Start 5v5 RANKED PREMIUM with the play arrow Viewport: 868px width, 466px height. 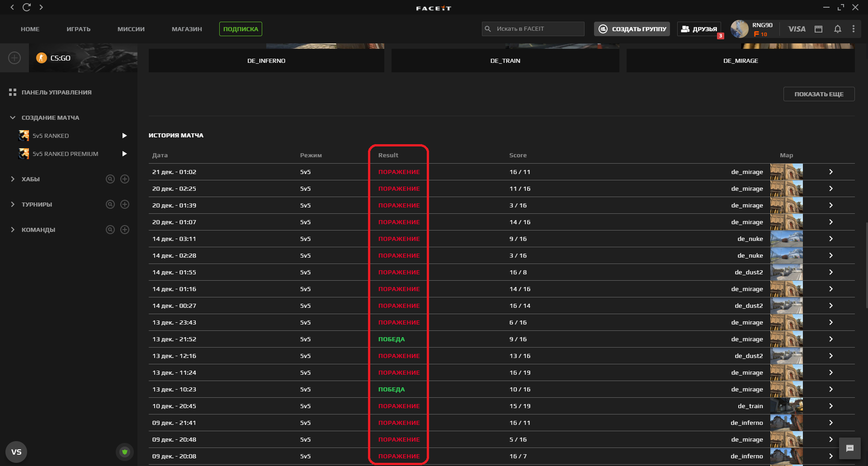coord(124,154)
